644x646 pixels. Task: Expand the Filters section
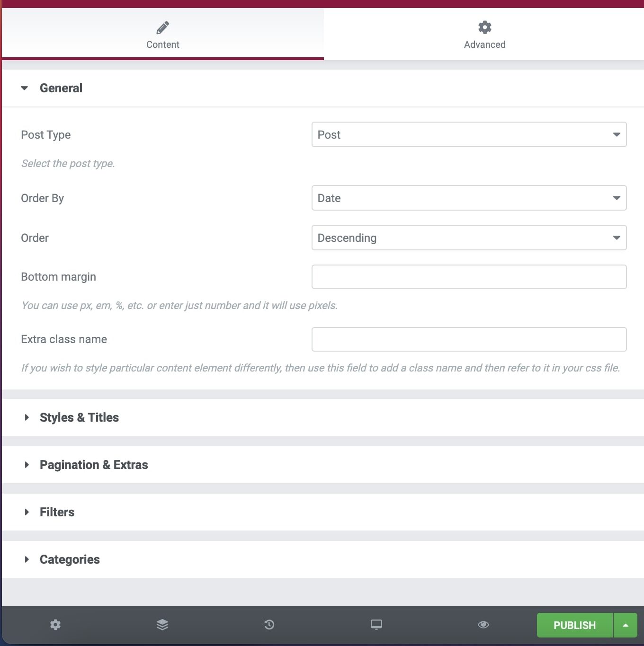[323, 512]
